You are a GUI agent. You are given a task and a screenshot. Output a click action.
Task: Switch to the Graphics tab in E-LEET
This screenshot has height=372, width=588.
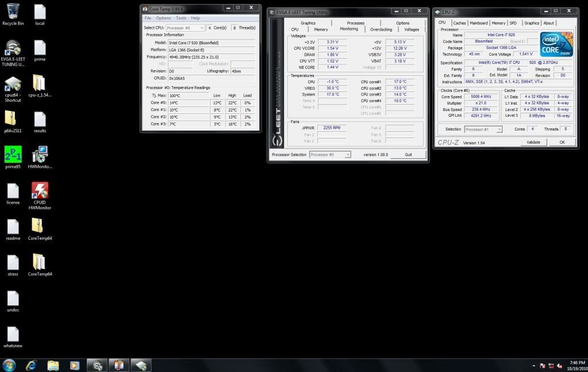[x=308, y=23]
